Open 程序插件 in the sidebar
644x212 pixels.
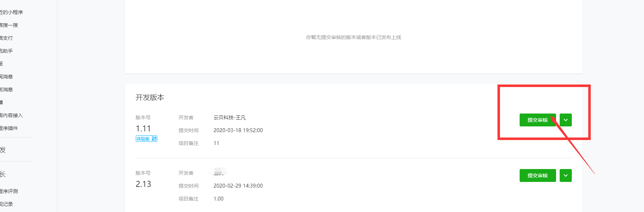9,128
